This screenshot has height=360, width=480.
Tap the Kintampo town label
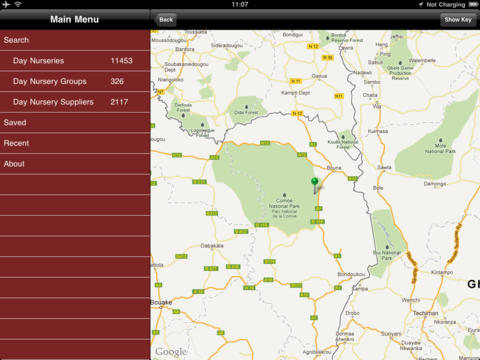pos(442,272)
